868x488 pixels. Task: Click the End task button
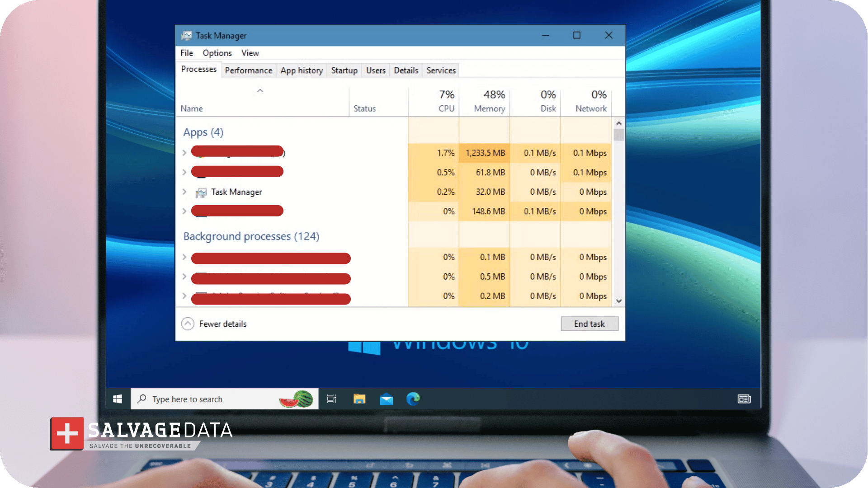click(589, 324)
